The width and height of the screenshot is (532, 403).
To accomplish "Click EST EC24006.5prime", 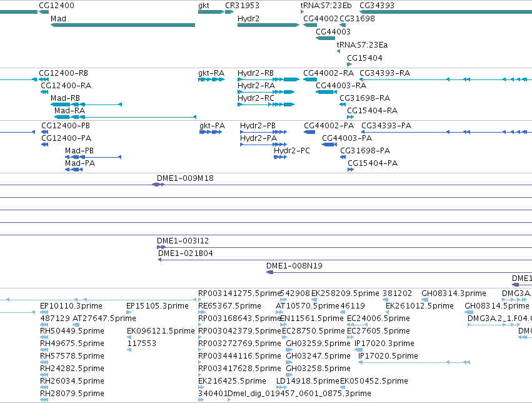I will pyautogui.click(x=378, y=319).
